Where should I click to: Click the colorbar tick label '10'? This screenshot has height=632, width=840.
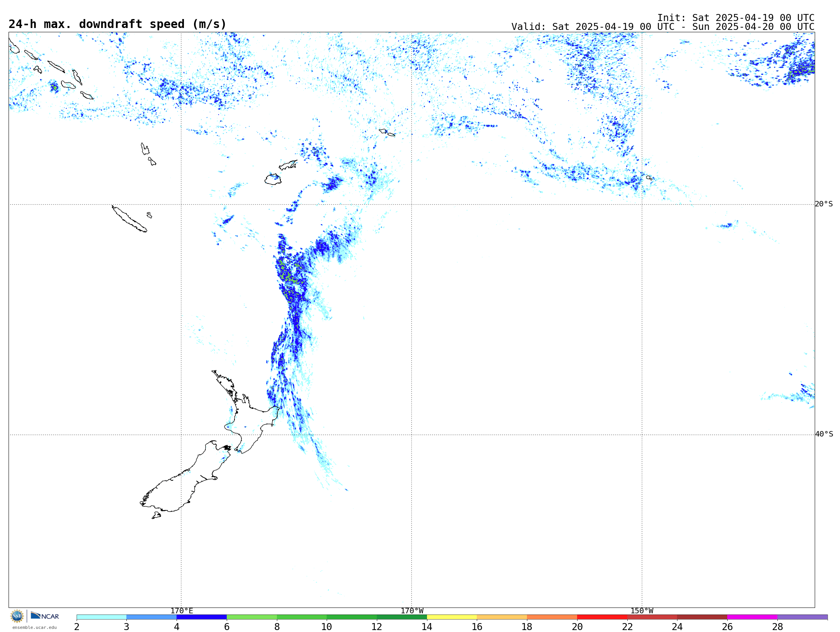coord(327,627)
